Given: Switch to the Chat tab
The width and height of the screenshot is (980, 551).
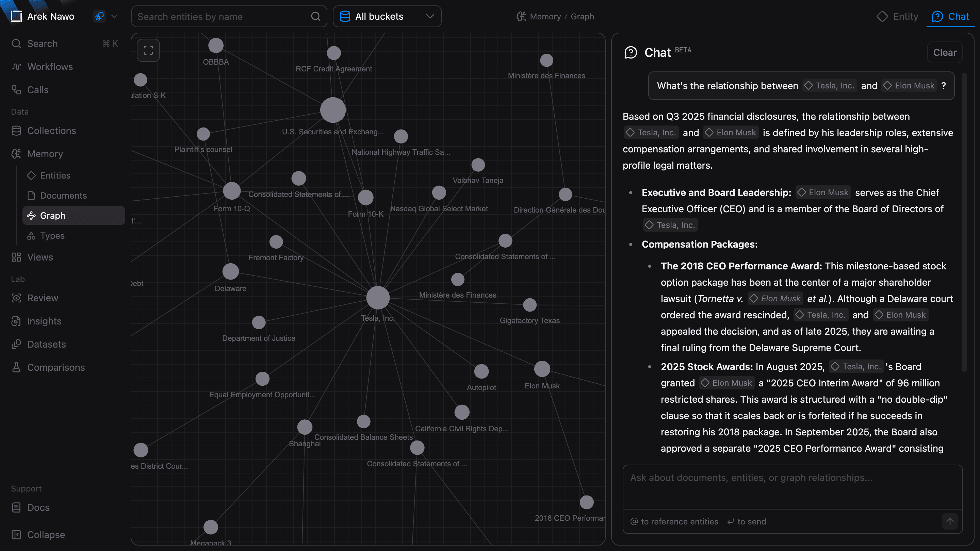Looking at the screenshot, I should click(x=950, y=16).
